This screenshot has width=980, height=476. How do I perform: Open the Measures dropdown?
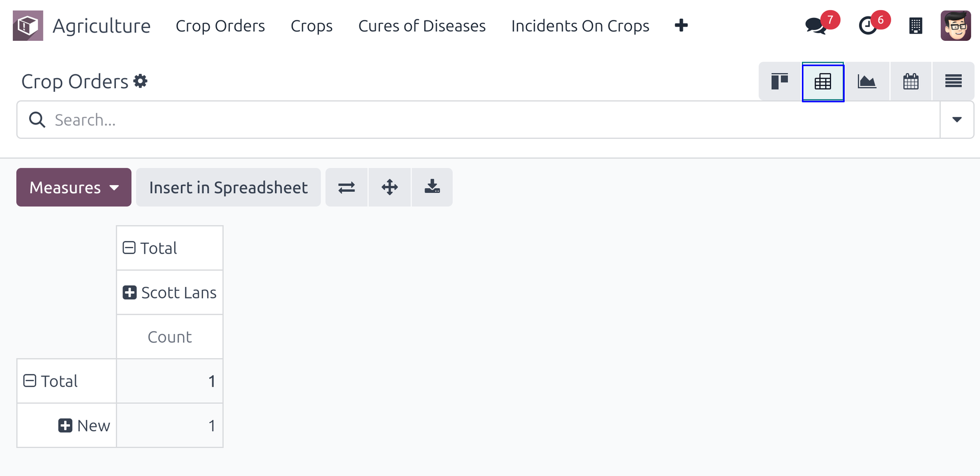(x=74, y=187)
